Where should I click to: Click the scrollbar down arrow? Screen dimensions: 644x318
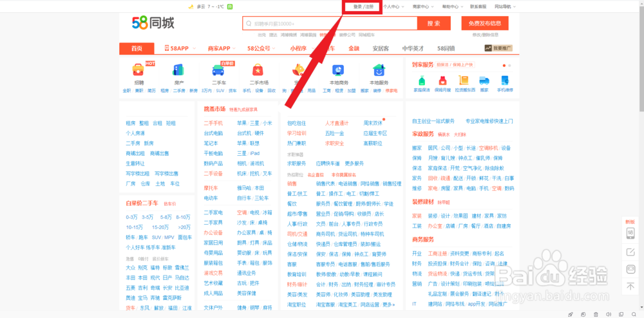tap(641, 308)
